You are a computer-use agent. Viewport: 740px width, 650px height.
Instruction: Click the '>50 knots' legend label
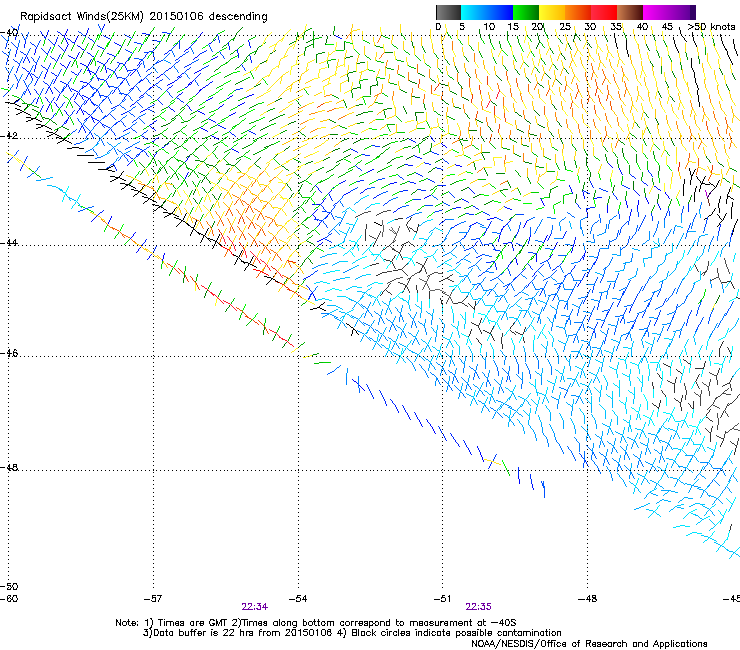[x=712, y=27]
